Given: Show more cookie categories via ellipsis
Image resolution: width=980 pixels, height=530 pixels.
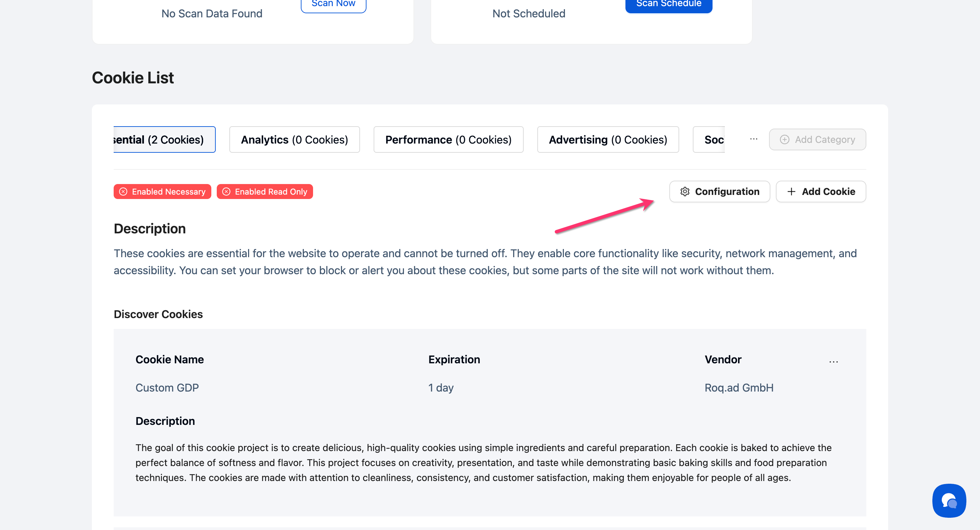Looking at the screenshot, I should tap(754, 139).
